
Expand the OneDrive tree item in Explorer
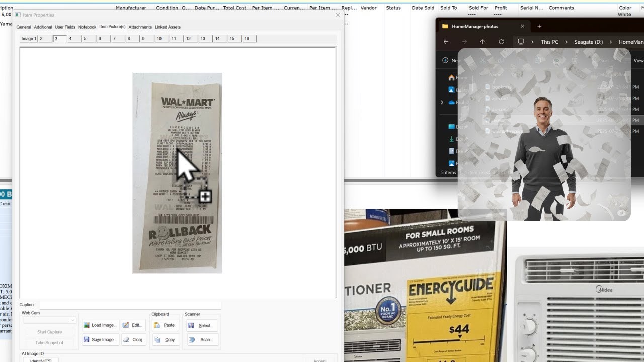tap(442, 102)
